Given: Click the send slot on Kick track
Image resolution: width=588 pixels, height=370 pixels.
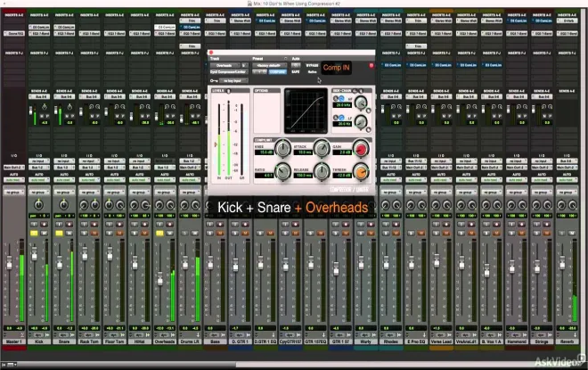Looking at the screenshot, I should [39, 97].
